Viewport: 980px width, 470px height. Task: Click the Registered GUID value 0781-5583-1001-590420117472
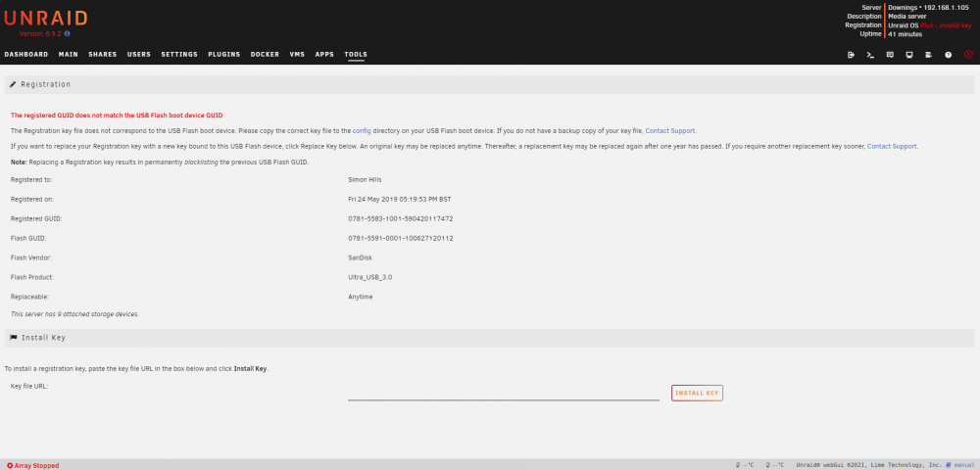click(x=401, y=219)
